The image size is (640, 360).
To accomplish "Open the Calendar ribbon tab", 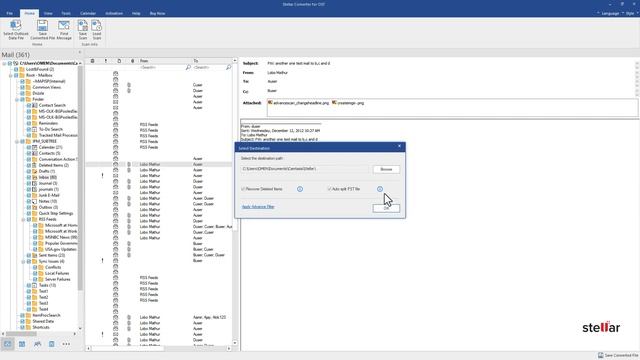I will click(x=88, y=13).
